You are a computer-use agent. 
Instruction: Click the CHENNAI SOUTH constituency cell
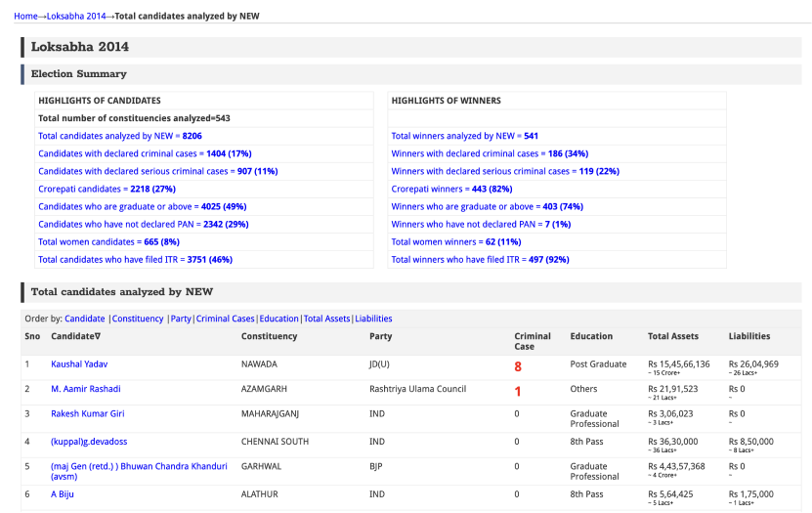tap(275, 442)
